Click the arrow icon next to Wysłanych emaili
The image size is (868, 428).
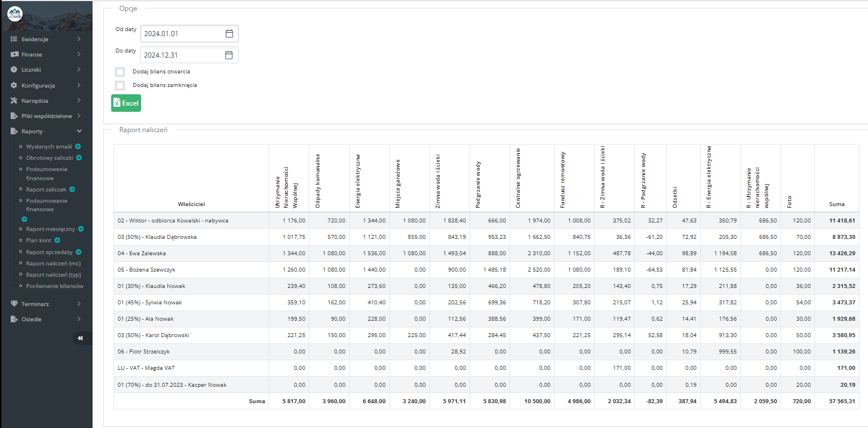coord(78,147)
